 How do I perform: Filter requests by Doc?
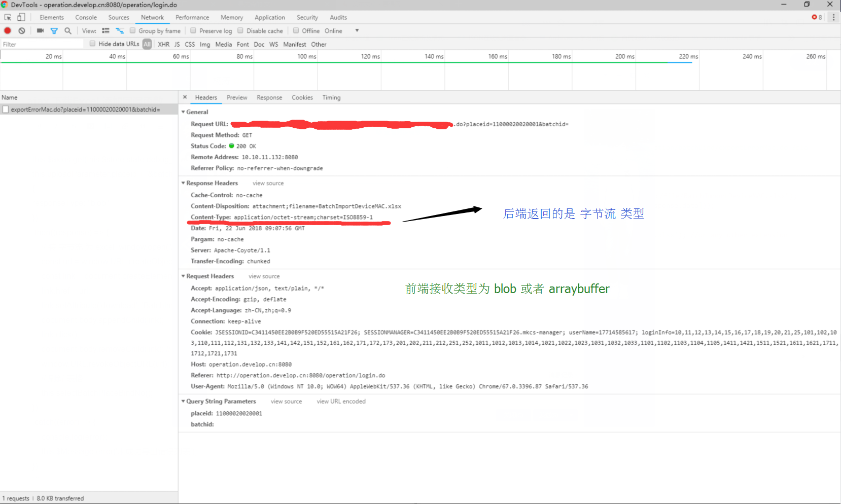pos(259,44)
